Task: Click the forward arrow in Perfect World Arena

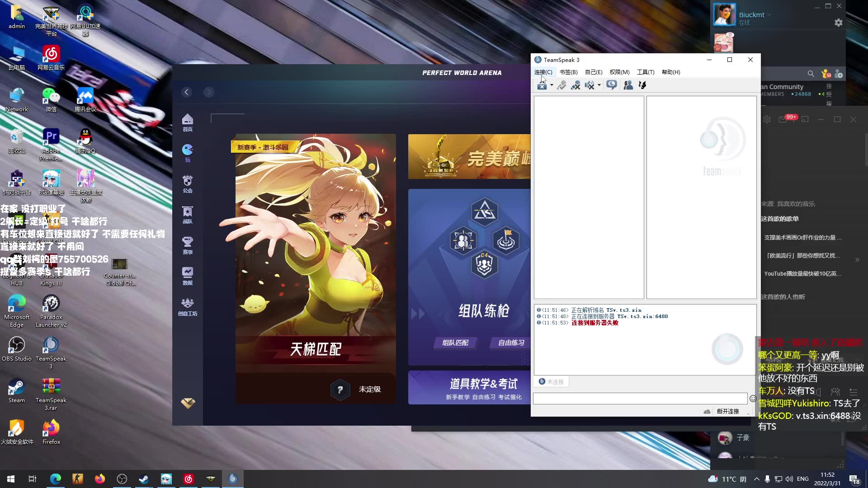Action: point(208,92)
